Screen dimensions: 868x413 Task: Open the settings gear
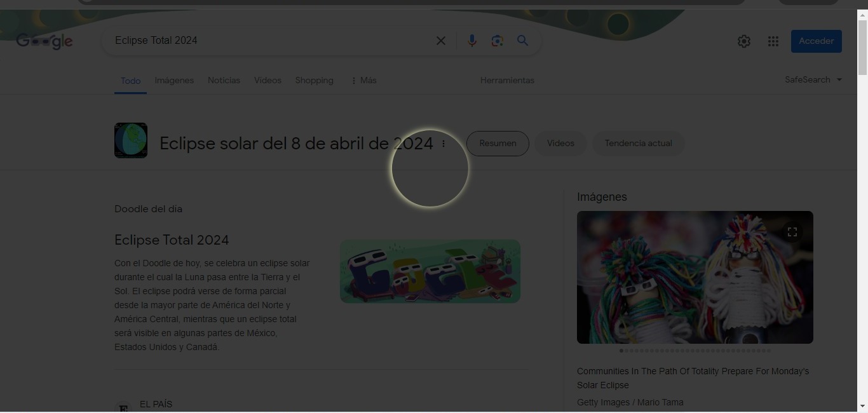click(744, 41)
